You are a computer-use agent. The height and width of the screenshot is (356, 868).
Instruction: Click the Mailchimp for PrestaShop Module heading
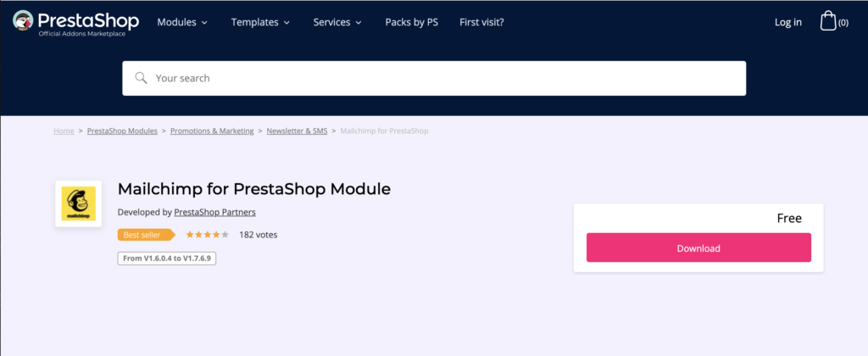click(254, 189)
